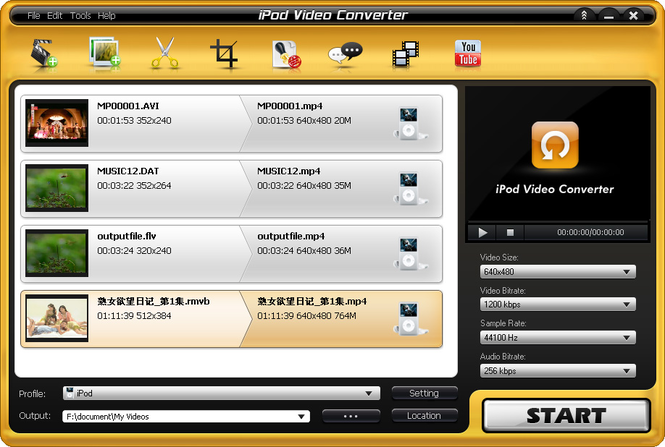This screenshot has height=447, width=665.
Task: Click the 00:03:24 320x240 source info
Action: pyautogui.click(x=134, y=251)
